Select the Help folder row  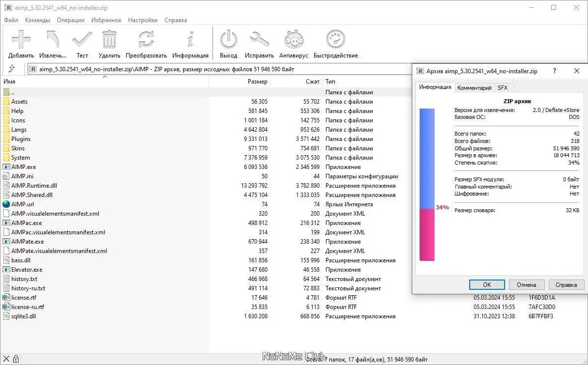point(206,111)
